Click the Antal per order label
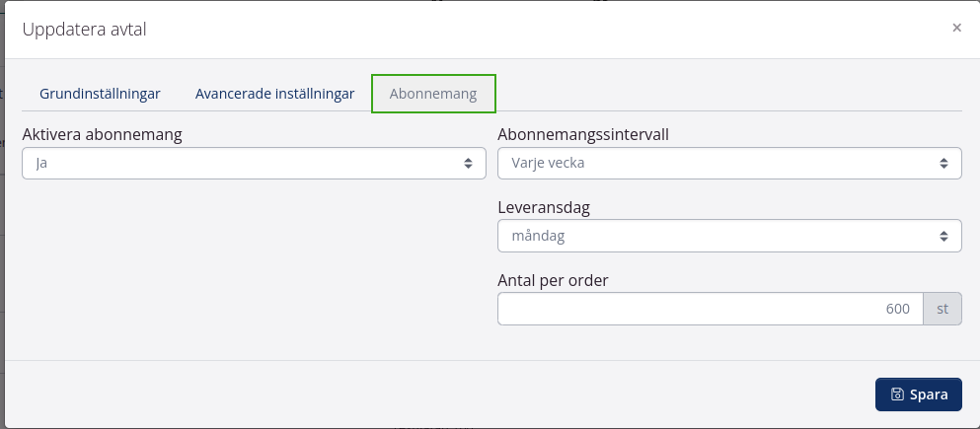The height and width of the screenshot is (429, 980). (x=553, y=280)
